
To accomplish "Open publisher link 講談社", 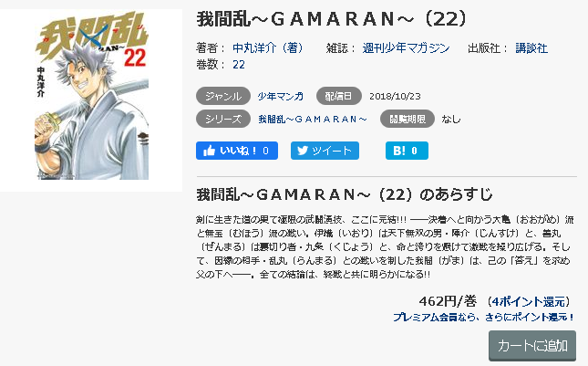I will tap(531, 48).
